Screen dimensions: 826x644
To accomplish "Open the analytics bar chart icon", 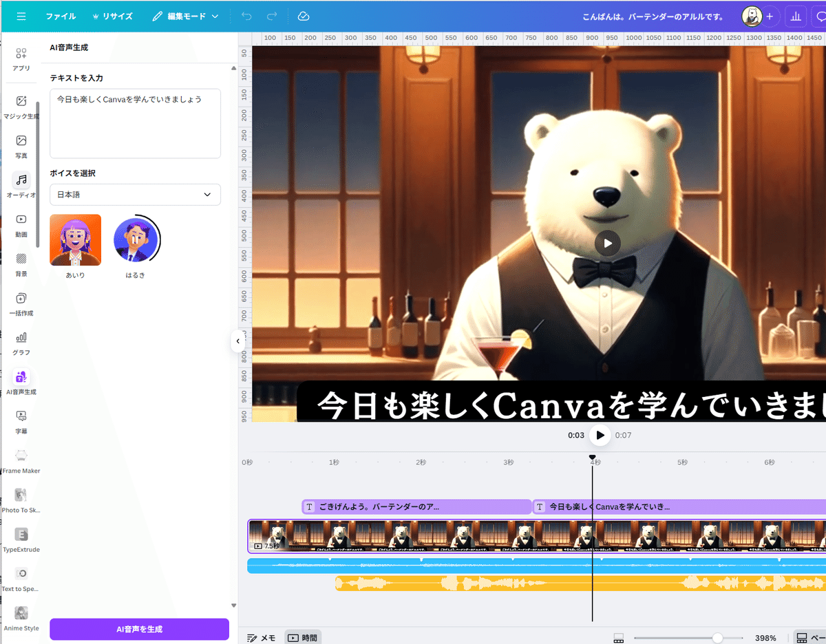I will pyautogui.click(x=796, y=16).
